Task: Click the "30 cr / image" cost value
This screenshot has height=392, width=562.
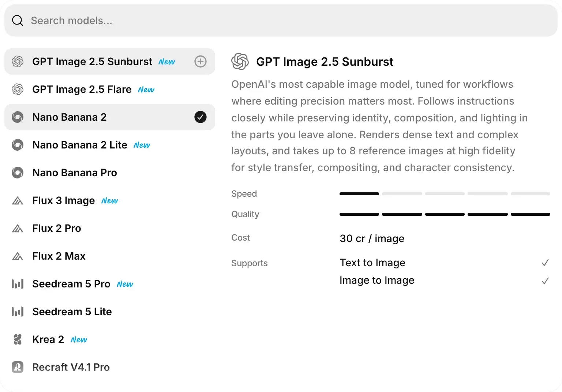Action: (x=372, y=238)
